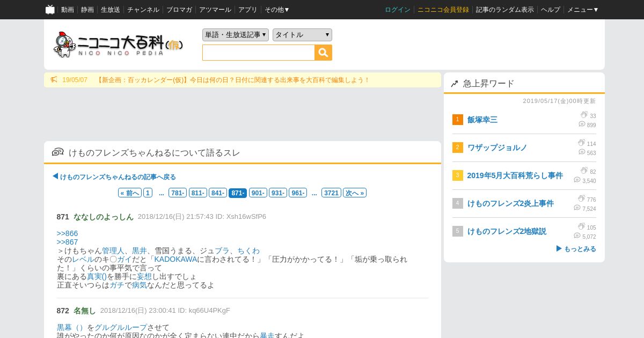Open the グルグルループ keyword link
Image resolution: width=644 pixels, height=338 pixels.
click(121, 327)
